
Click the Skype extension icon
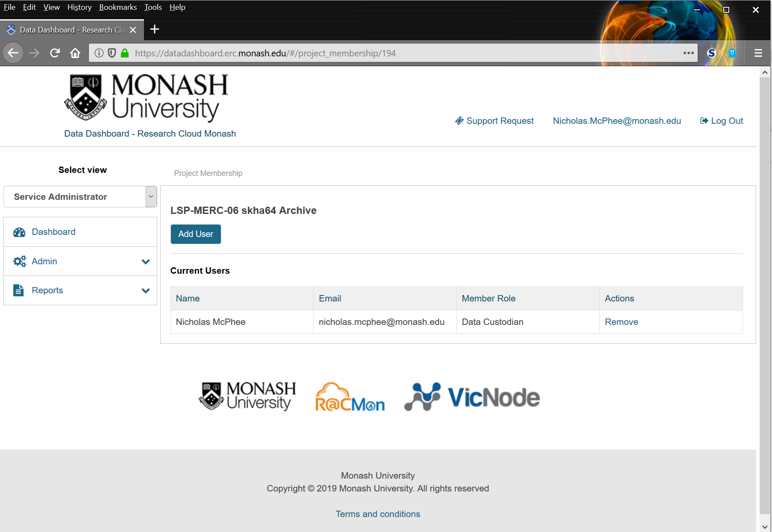pyautogui.click(x=711, y=53)
